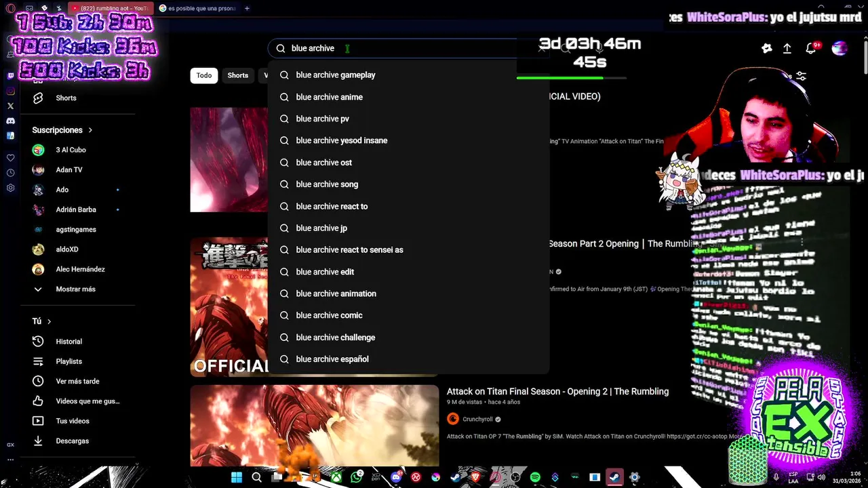Choose suggestion blue archive ost

click(408, 163)
